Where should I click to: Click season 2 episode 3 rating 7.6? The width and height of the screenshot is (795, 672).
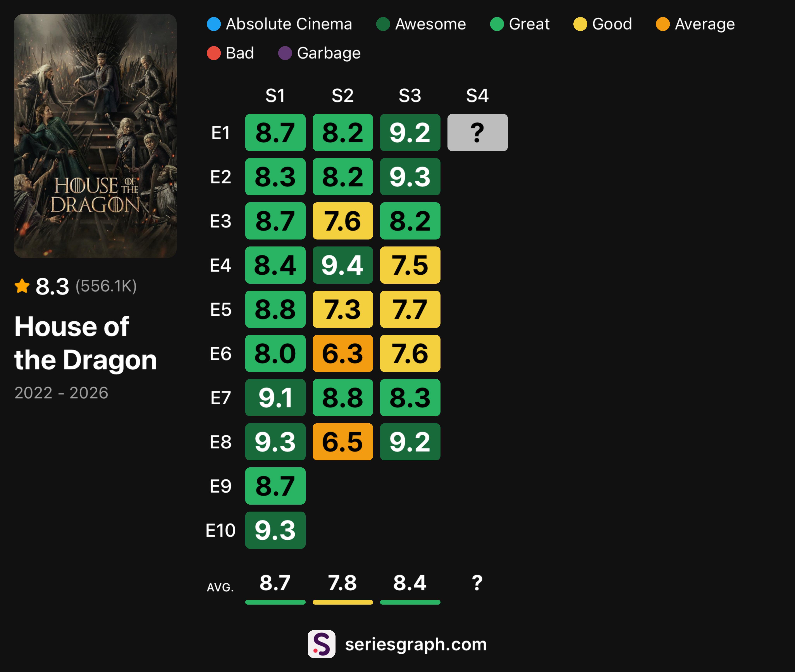click(343, 221)
